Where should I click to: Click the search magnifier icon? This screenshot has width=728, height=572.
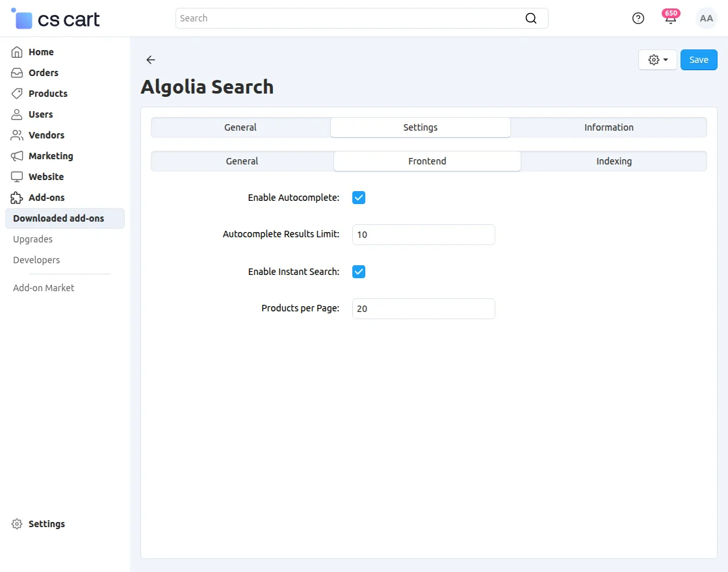point(531,18)
